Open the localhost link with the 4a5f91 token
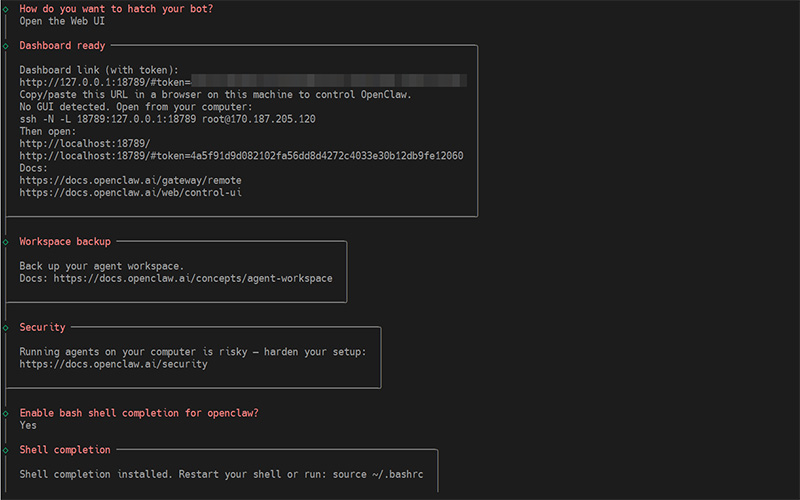The width and height of the screenshot is (800, 500). tap(241, 156)
